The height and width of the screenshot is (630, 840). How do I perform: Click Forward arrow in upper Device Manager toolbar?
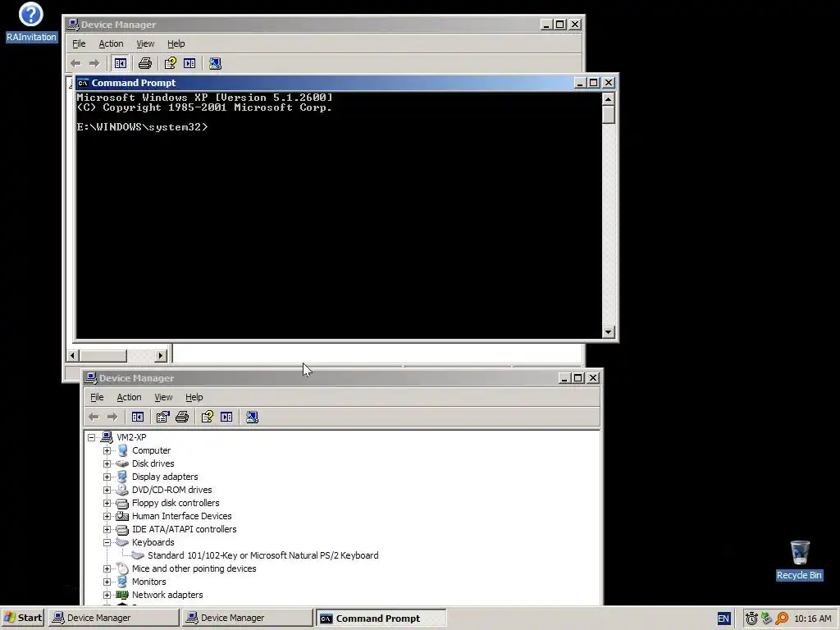click(94, 63)
